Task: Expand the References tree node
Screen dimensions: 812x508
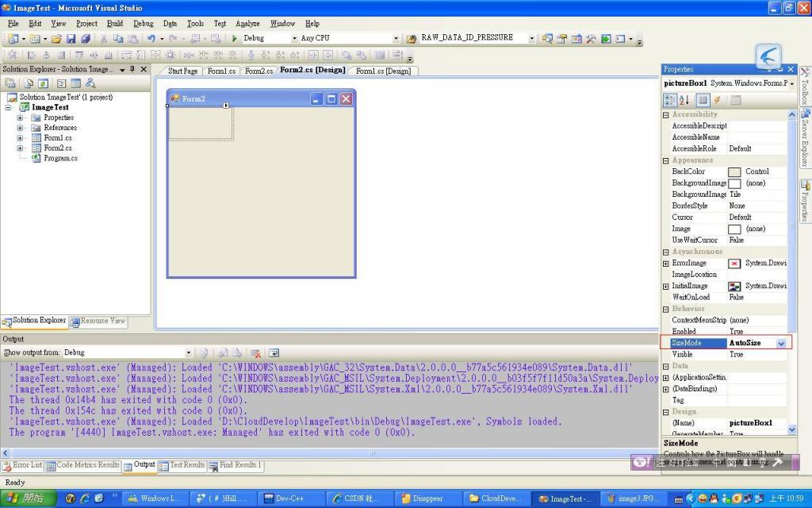Action: click(x=20, y=128)
